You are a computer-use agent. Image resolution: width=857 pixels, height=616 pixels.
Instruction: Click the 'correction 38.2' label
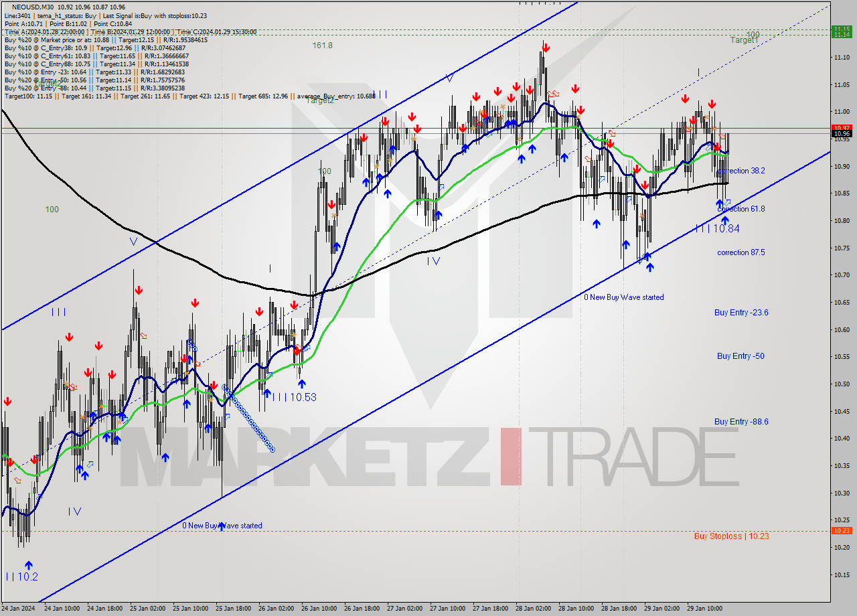741,171
